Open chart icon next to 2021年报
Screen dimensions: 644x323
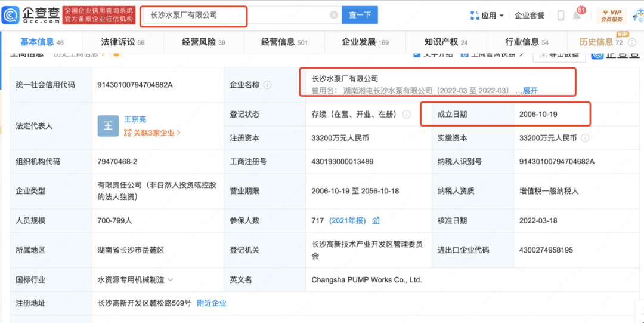376,220
